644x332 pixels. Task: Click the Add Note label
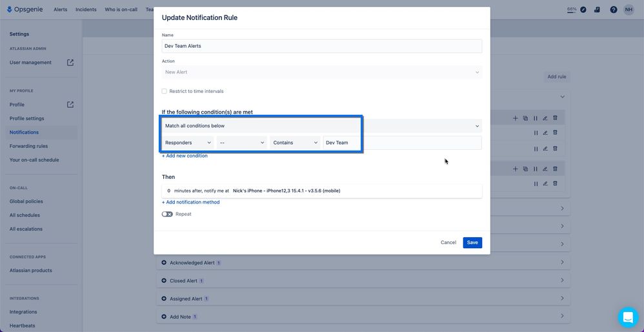click(180, 316)
